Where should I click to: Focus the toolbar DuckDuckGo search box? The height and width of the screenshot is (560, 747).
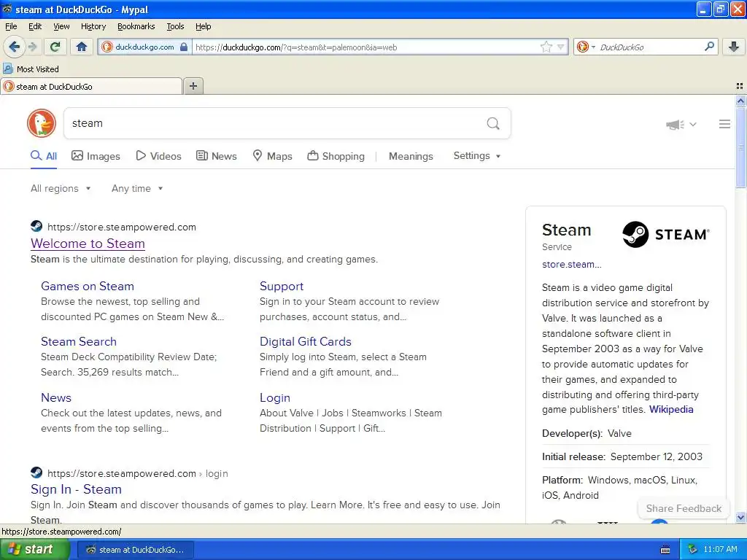pos(650,47)
